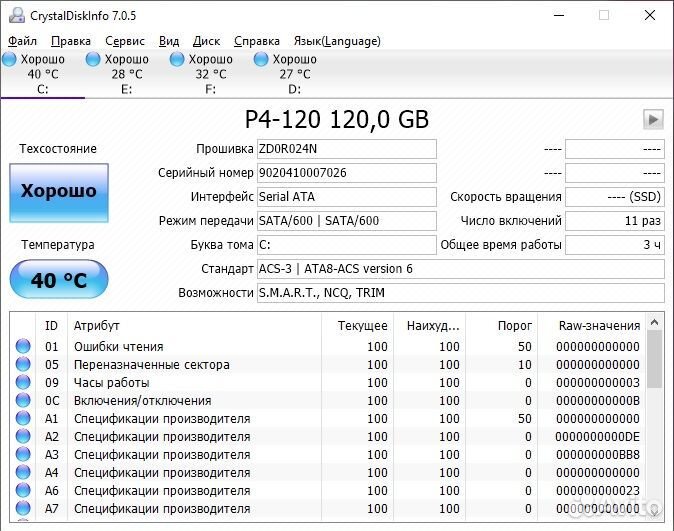
Task: Click the Скорость вращения value (SSD)
Action: 615,197
